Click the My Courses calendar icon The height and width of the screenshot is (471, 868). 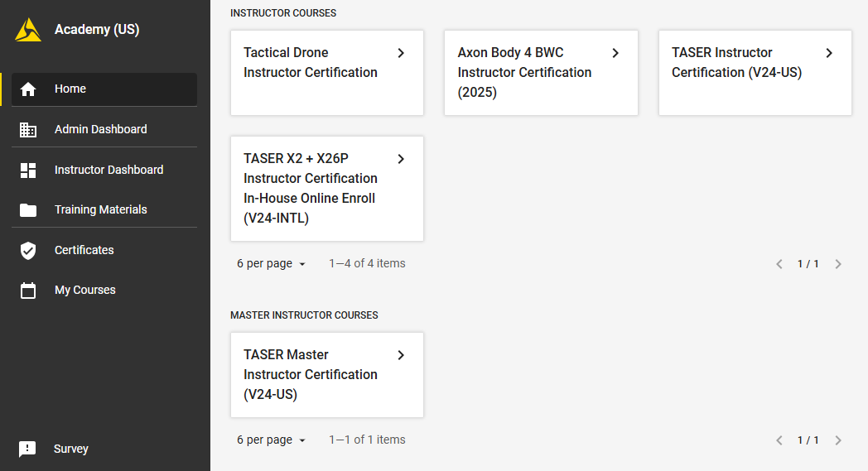pyautogui.click(x=28, y=291)
